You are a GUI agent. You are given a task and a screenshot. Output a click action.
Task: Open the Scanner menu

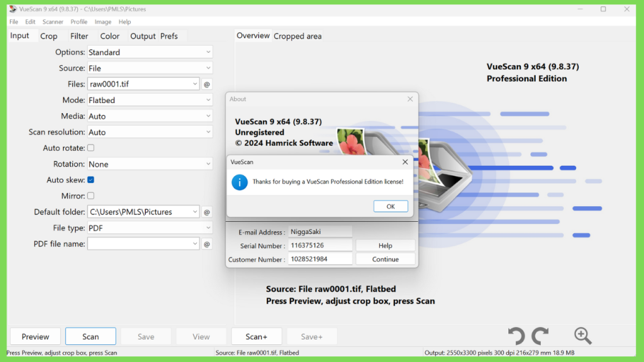[x=53, y=22]
